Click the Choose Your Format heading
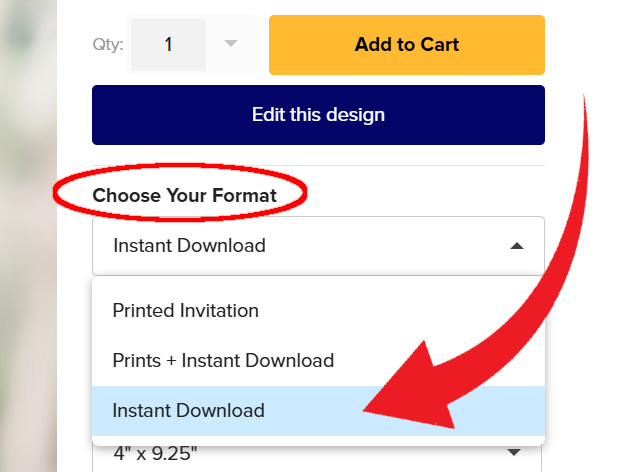The height and width of the screenshot is (472, 619). pyautogui.click(x=184, y=195)
